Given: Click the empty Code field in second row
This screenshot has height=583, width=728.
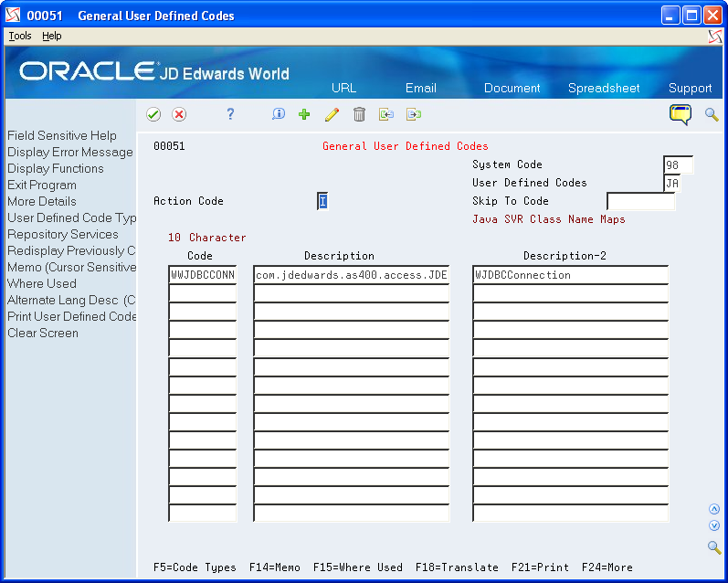Looking at the screenshot, I should pos(203,293).
